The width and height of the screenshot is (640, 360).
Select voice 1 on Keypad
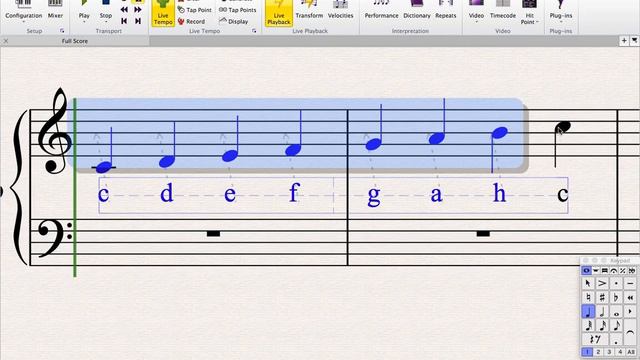[x=587, y=351]
